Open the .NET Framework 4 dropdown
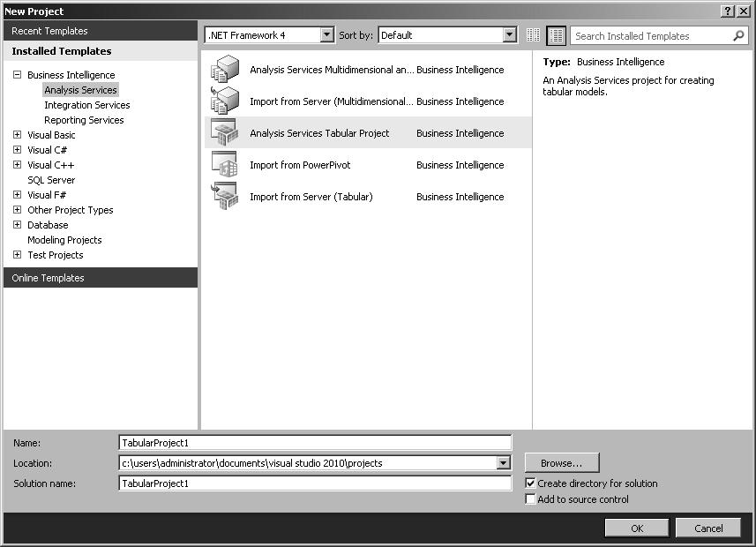This screenshot has height=547, width=756. [327, 34]
